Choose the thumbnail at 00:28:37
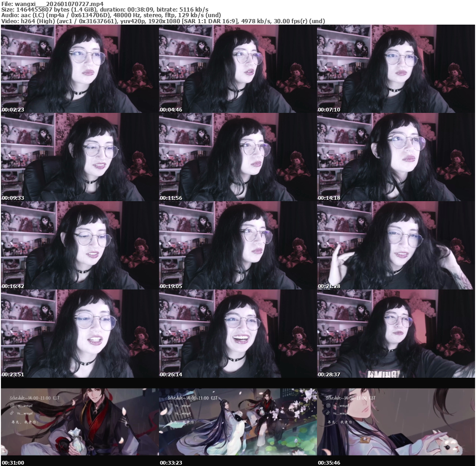This screenshot has width=476, height=466. click(x=396, y=334)
